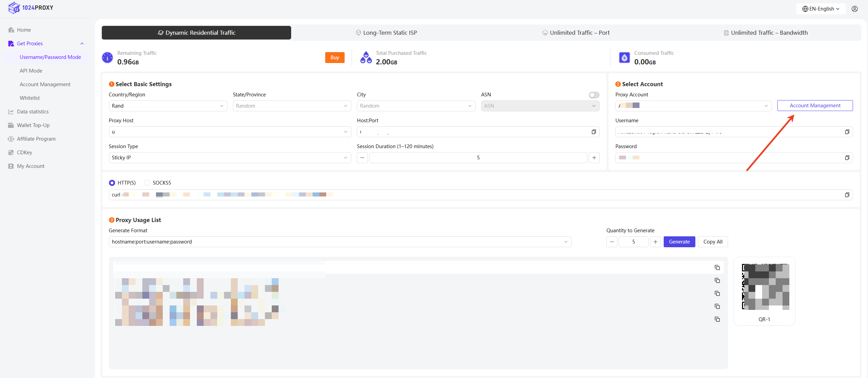Click the 1024PROXY logo
The width and height of the screenshot is (868, 378).
(31, 7)
